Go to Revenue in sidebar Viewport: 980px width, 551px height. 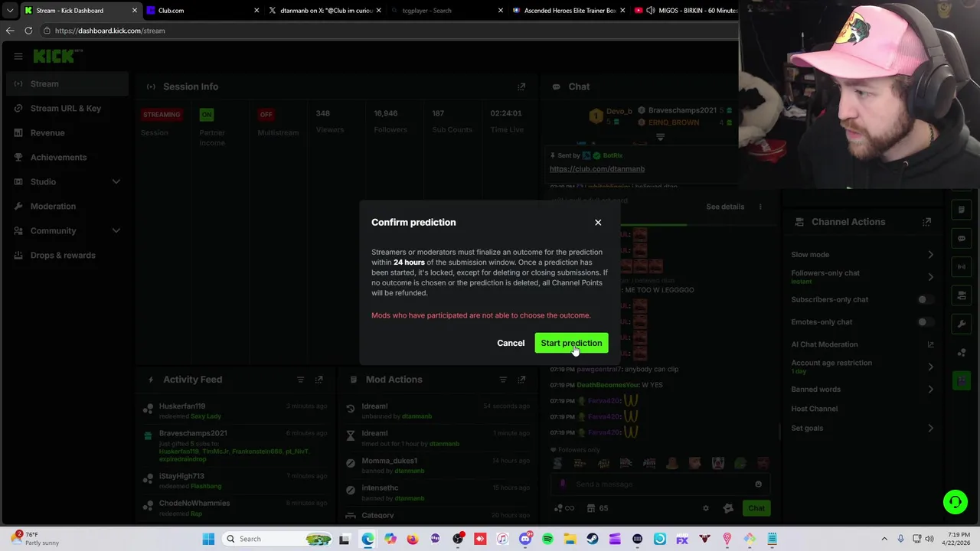coord(67,133)
